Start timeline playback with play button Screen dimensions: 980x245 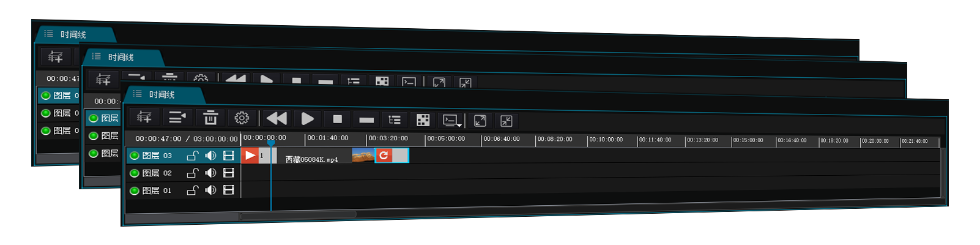tap(307, 119)
